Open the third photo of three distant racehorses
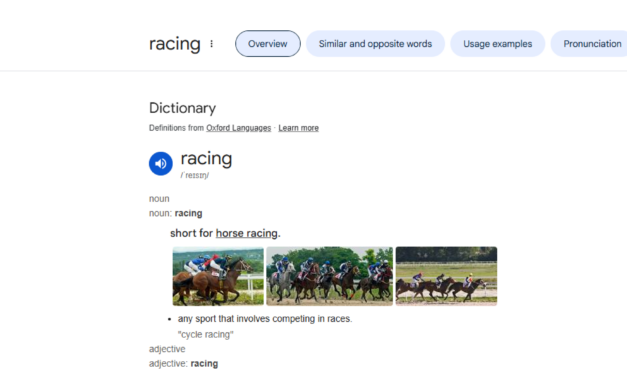This screenshot has height=376, width=627. [x=446, y=276]
